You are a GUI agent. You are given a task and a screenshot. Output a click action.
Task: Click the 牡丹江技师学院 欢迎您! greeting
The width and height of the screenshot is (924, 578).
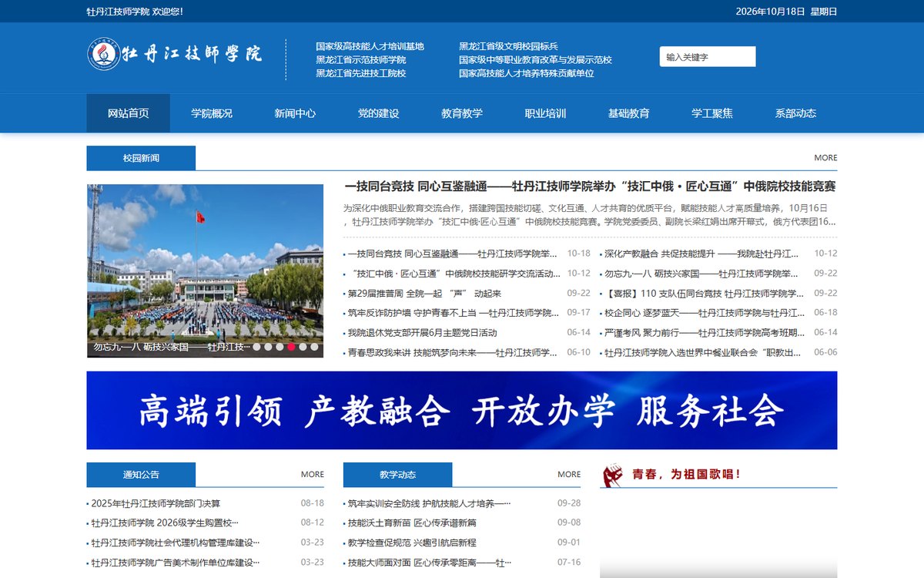pyautogui.click(x=135, y=12)
